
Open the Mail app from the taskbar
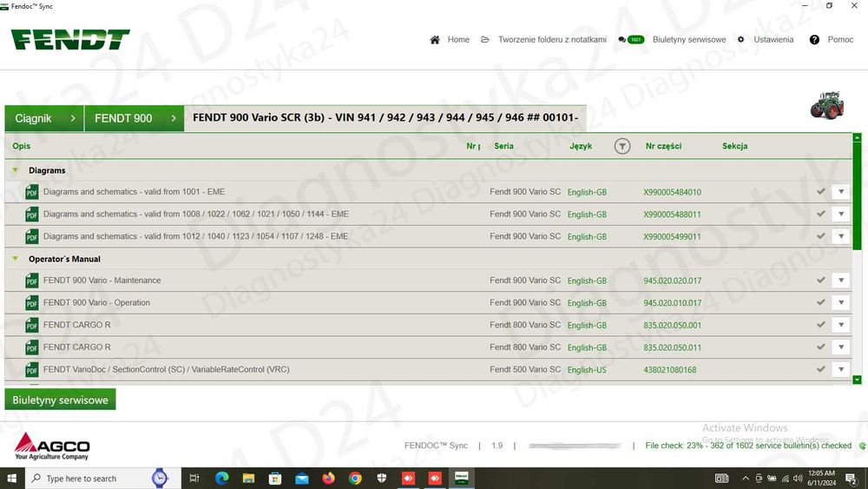point(302,478)
